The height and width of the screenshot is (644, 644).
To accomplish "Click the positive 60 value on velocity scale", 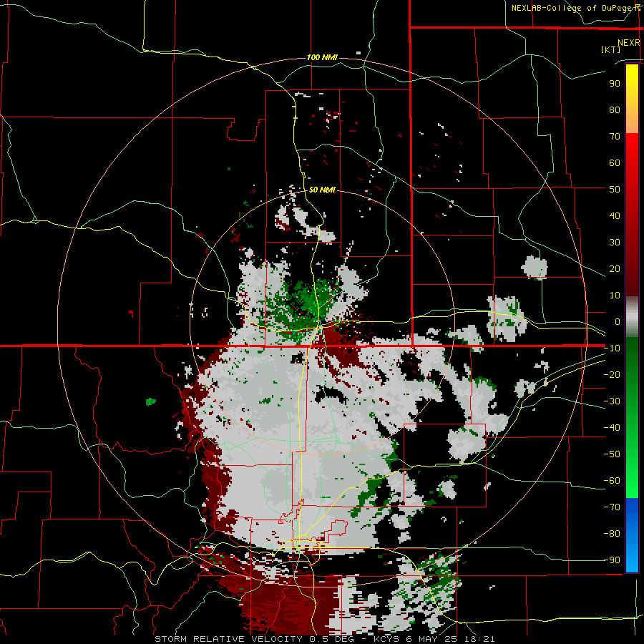I will [615, 162].
